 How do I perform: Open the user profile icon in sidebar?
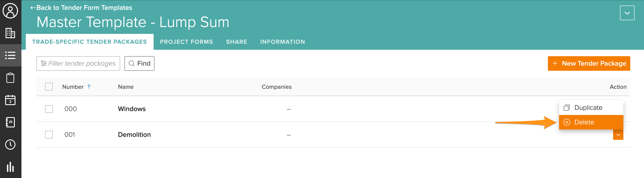tap(10, 11)
